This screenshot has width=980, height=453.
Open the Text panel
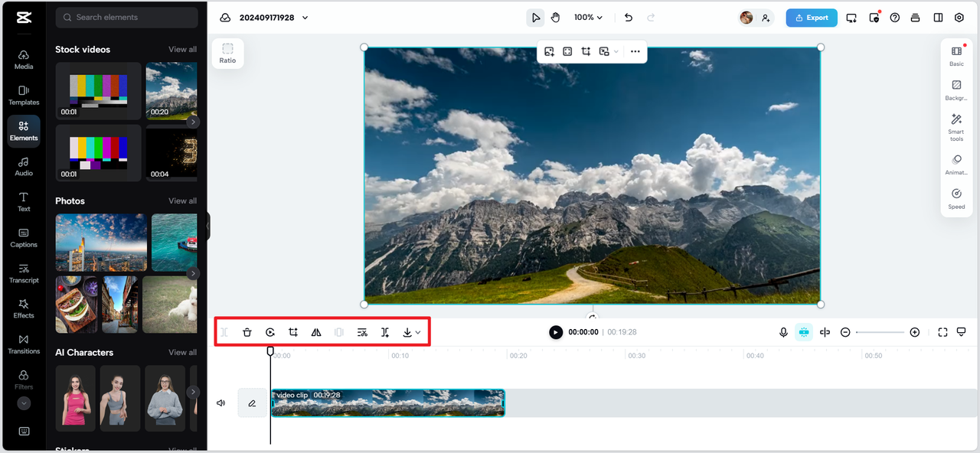[24, 201]
